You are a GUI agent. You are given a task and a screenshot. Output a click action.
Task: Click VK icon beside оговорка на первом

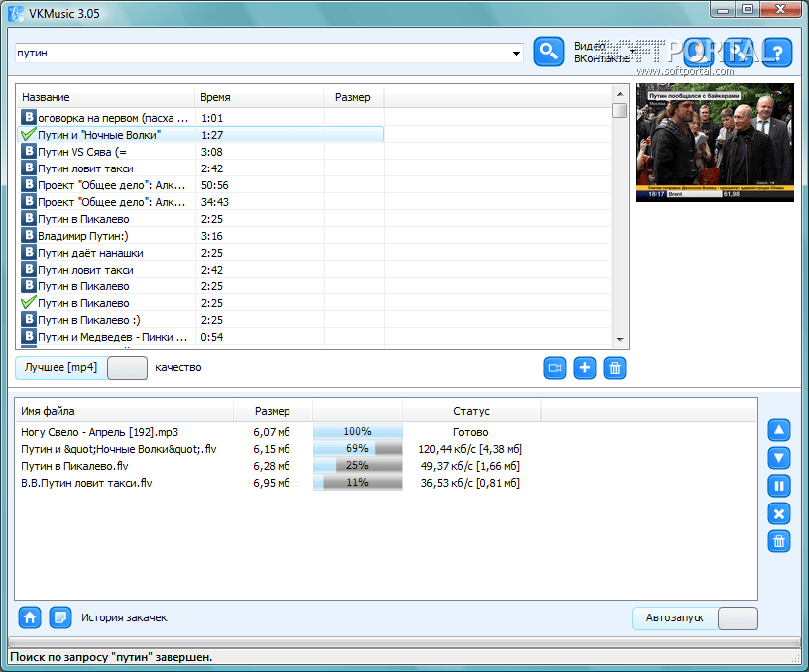(x=29, y=117)
